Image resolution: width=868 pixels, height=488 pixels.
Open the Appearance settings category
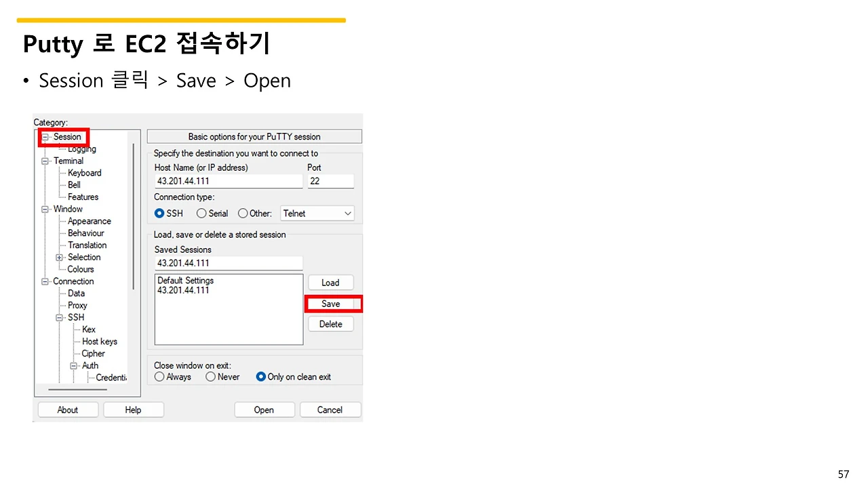point(90,222)
